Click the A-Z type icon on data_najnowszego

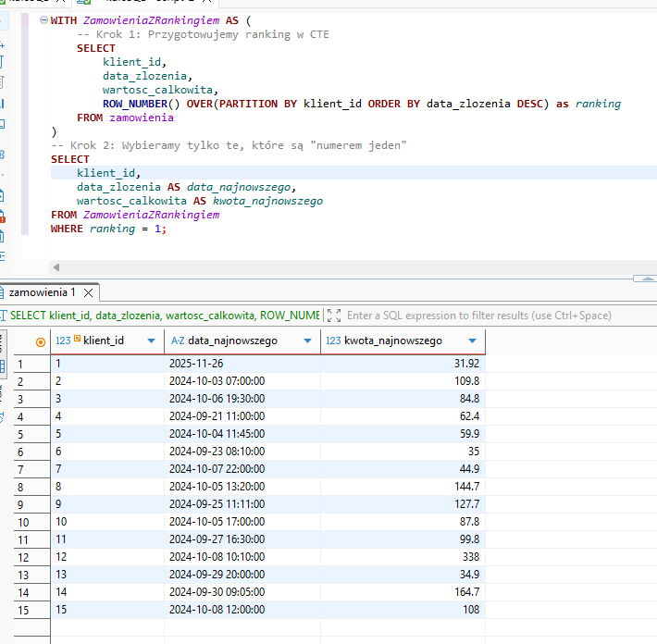click(x=178, y=341)
